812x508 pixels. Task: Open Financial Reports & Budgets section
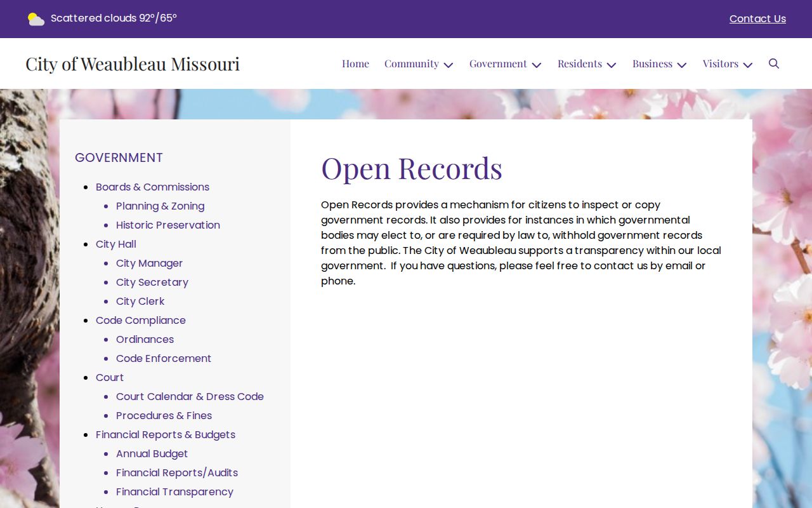pyautogui.click(x=166, y=434)
